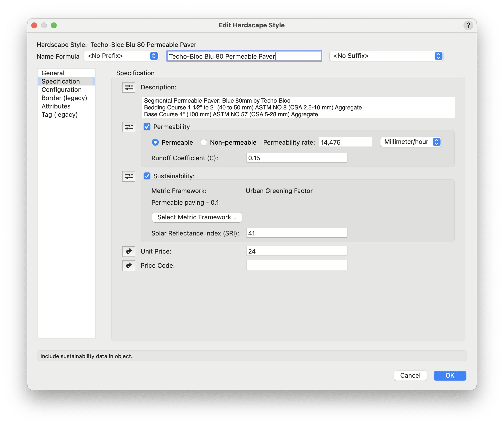Image resolution: width=504 pixels, height=426 pixels.
Task: Uncheck the Permeability checkbox
Action: click(147, 127)
